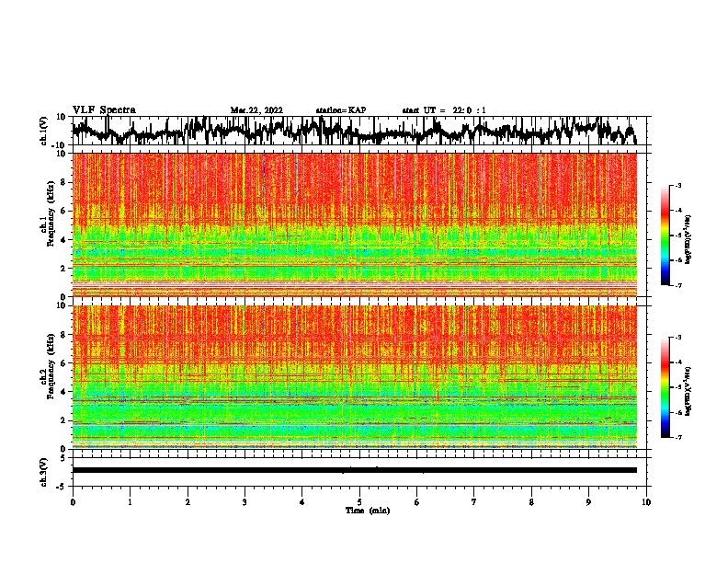Click the upper colorbar log(PSD) label
This screenshot has width=728, height=563.
688,239
